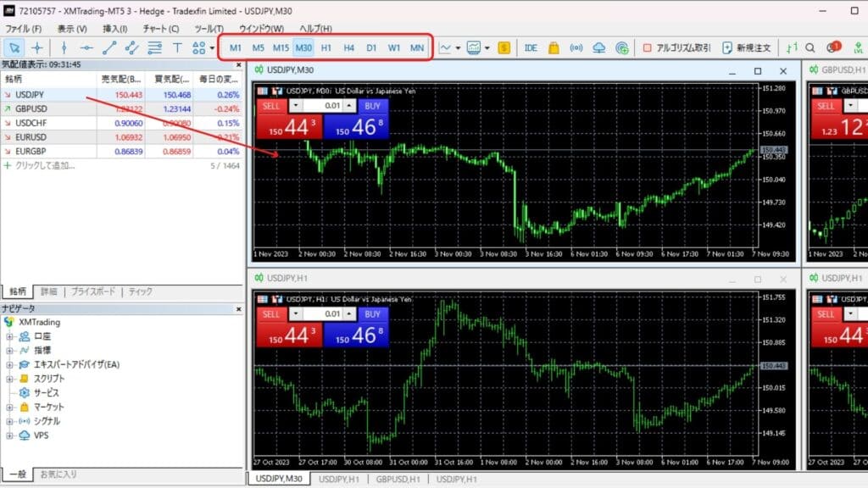Select the trendline drawing tool
868x488 pixels.
[109, 48]
